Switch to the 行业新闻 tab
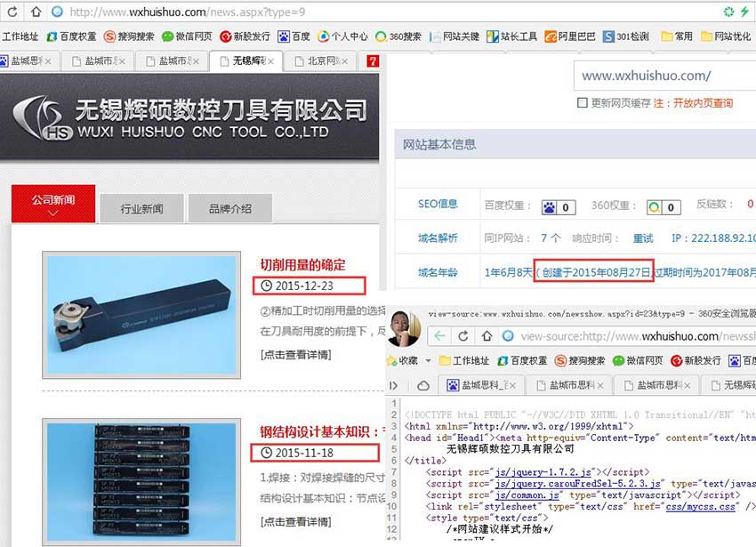This screenshot has width=756, height=547. (141, 209)
